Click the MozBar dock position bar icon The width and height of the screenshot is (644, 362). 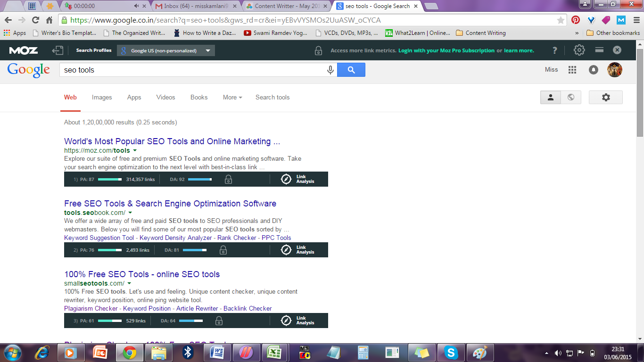(x=599, y=50)
